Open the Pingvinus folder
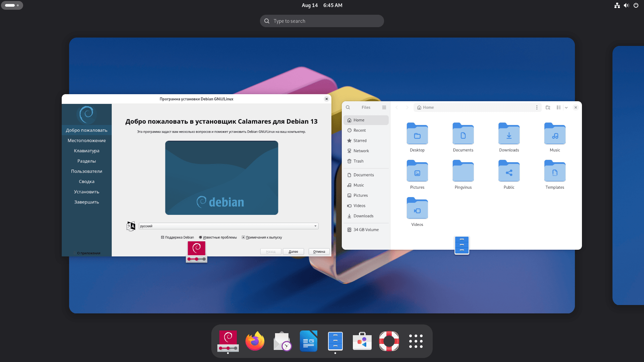This screenshot has width=644, height=362. (x=463, y=171)
